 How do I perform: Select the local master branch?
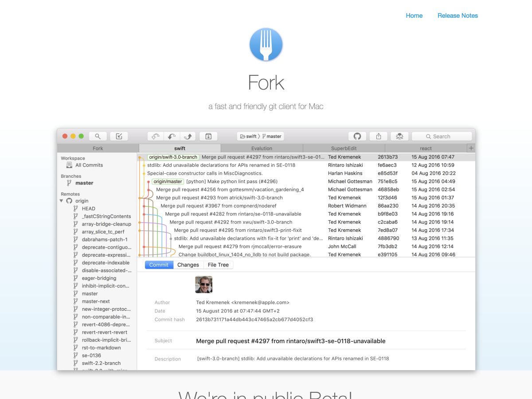84,183
